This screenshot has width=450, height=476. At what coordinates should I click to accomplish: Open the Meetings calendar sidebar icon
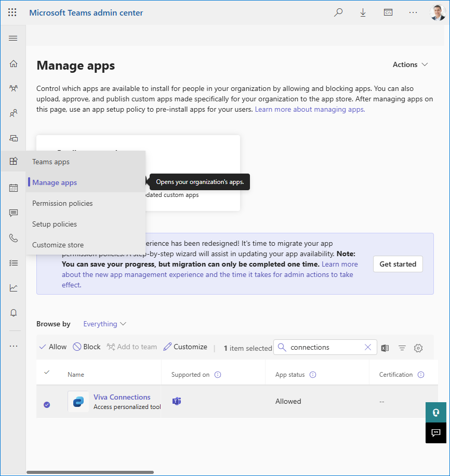(x=14, y=188)
